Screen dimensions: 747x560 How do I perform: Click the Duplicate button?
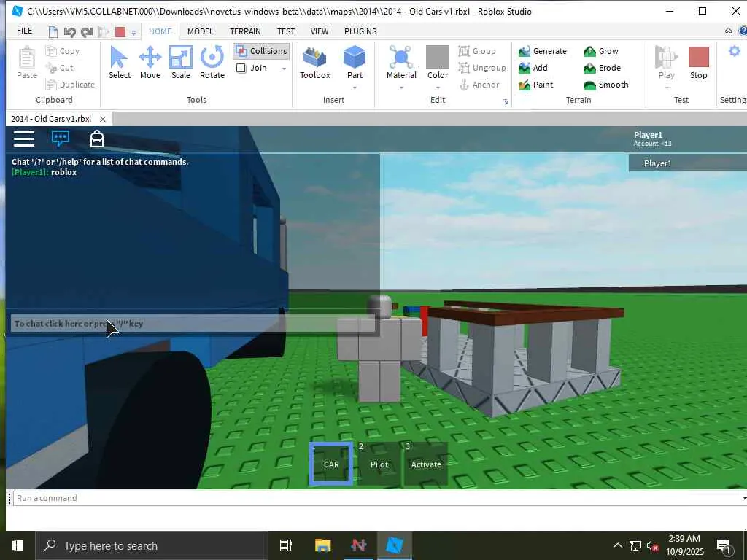(x=70, y=85)
